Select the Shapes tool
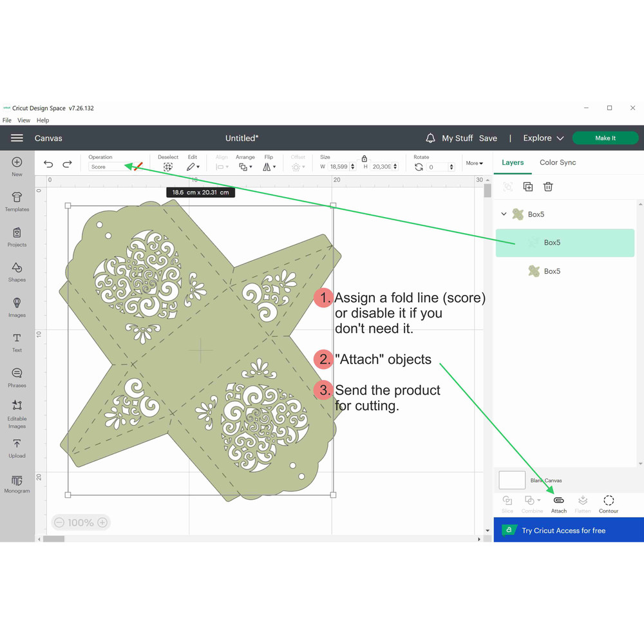The height and width of the screenshot is (644, 644). (17, 272)
